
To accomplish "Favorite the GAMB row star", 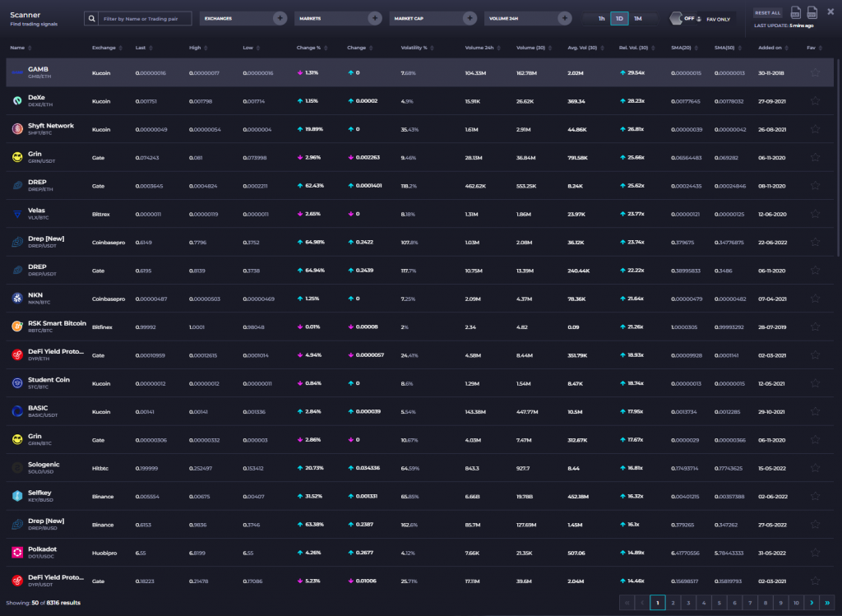I will click(x=815, y=72).
